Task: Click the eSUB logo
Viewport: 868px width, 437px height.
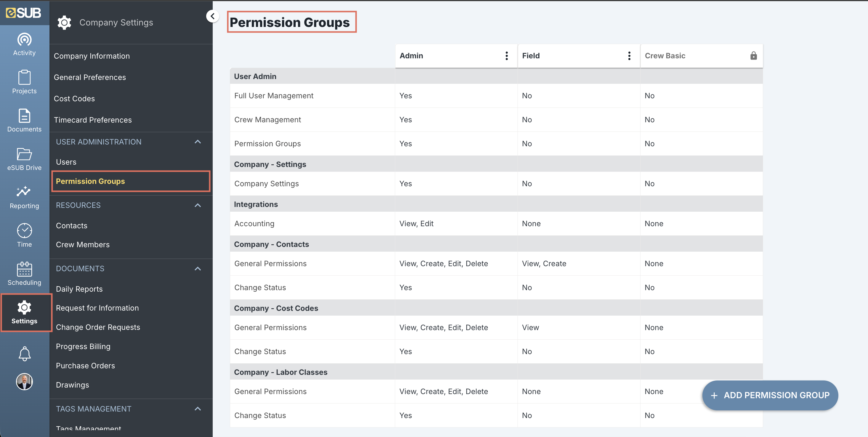Action: 24,13
